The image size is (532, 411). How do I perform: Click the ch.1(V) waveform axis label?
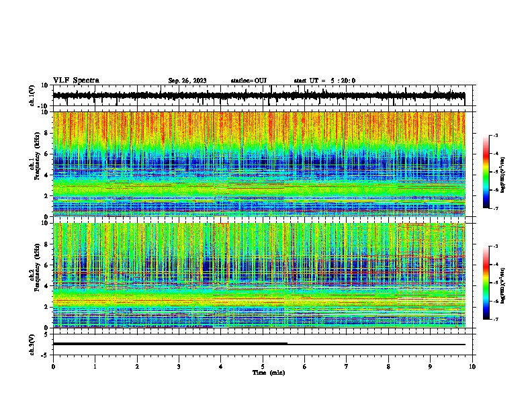coord(32,95)
